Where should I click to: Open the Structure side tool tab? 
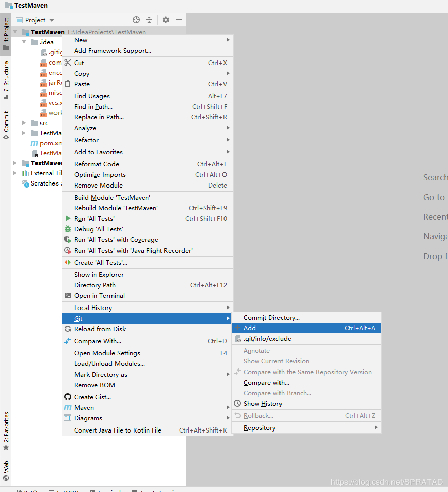pyautogui.click(x=6, y=81)
